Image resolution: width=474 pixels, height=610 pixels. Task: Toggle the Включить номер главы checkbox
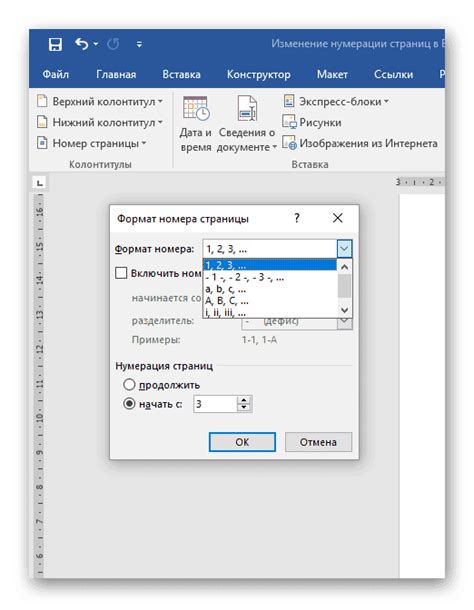click(121, 273)
